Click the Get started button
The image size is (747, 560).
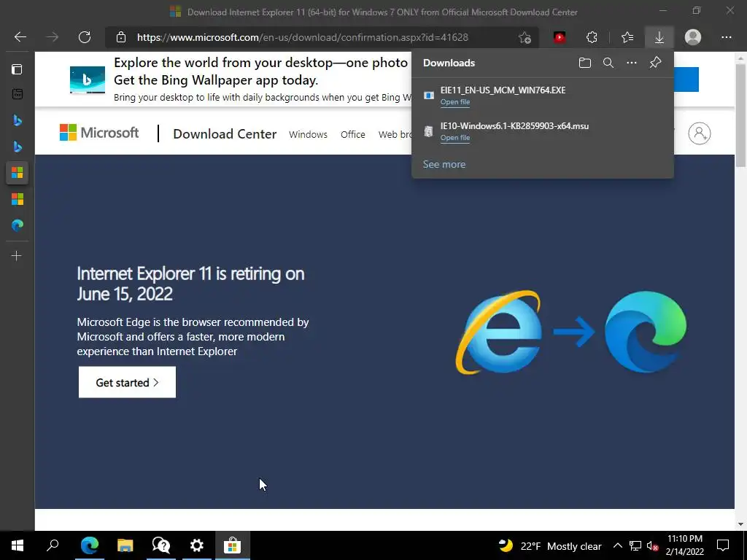127,382
